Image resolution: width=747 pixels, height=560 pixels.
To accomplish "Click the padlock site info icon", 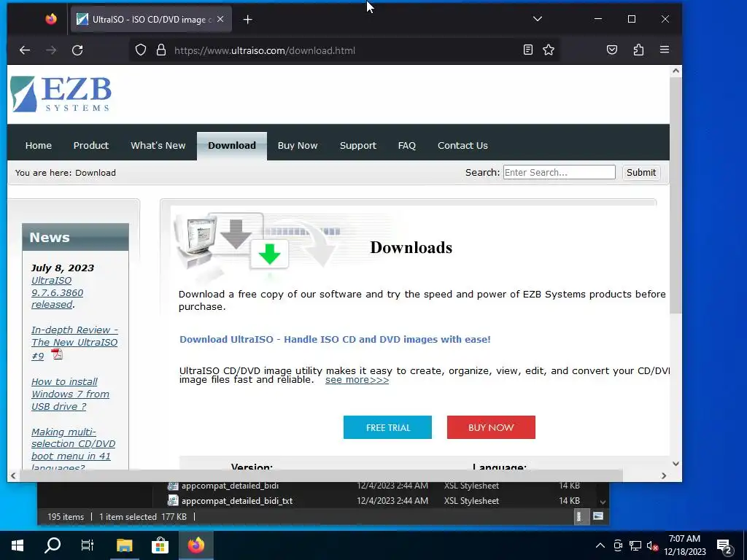I will point(161,50).
